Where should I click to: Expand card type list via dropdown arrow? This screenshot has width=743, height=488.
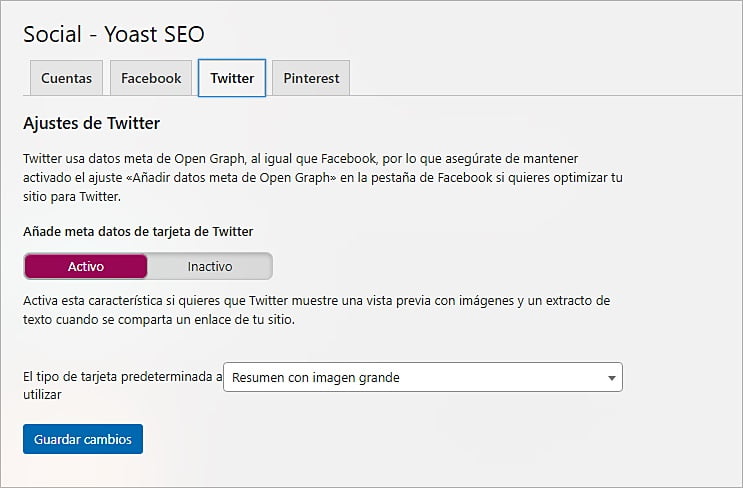(x=611, y=378)
